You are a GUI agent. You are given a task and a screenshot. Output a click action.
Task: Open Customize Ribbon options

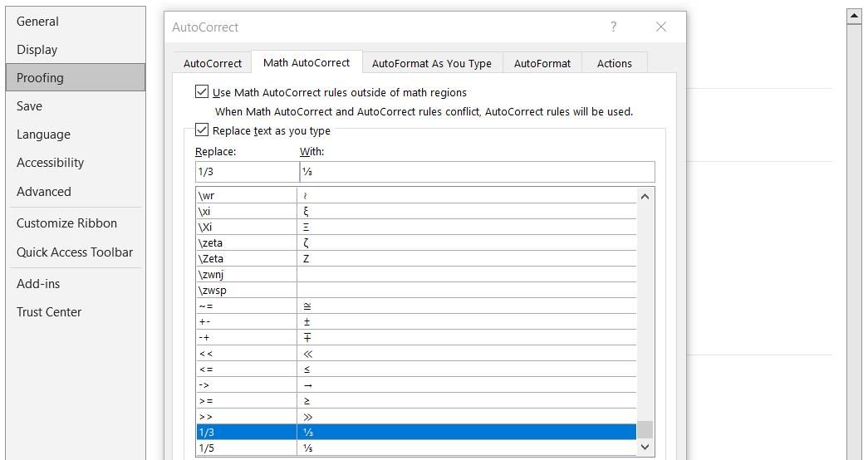(x=76, y=223)
